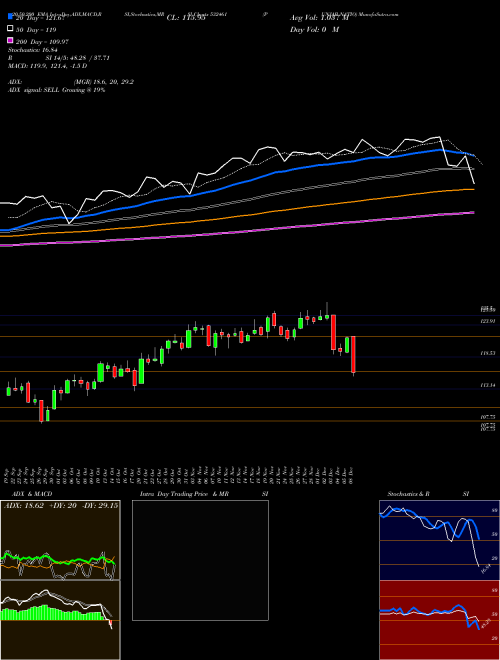This screenshot has width=500, height=660.
Task: Click 'Intra Day Trading Price & MR' panel title
Action: coord(184,494)
